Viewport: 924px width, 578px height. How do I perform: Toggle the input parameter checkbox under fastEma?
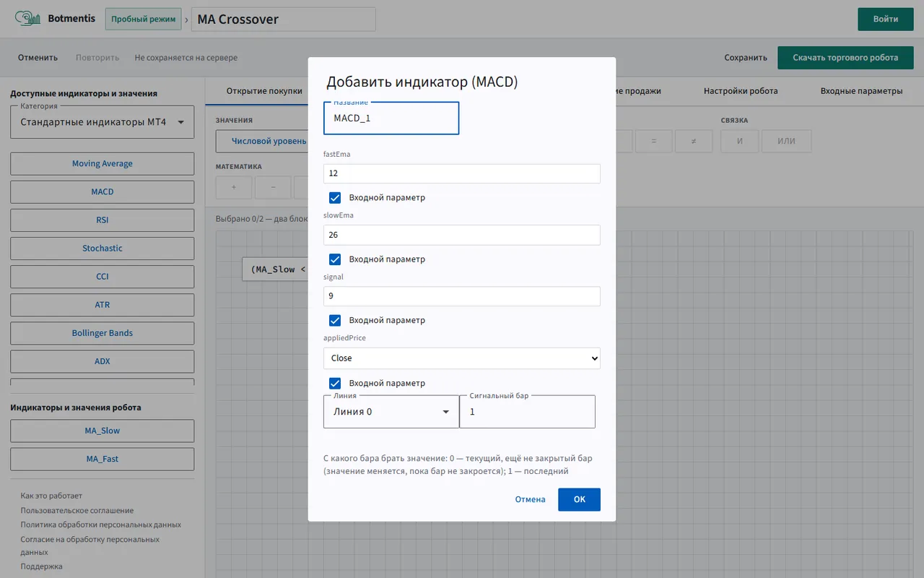(x=335, y=197)
